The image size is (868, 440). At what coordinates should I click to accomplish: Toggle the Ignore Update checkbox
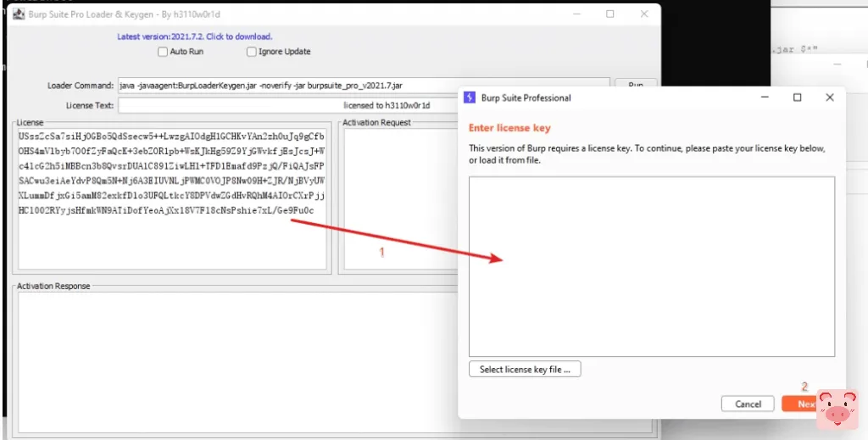[251, 52]
